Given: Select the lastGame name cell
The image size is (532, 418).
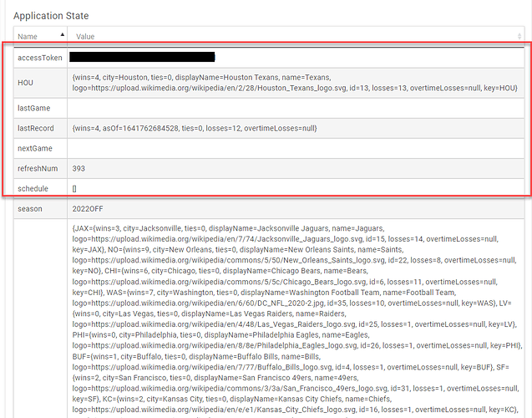Looking at the screenshot, I should tap(40, 109).
